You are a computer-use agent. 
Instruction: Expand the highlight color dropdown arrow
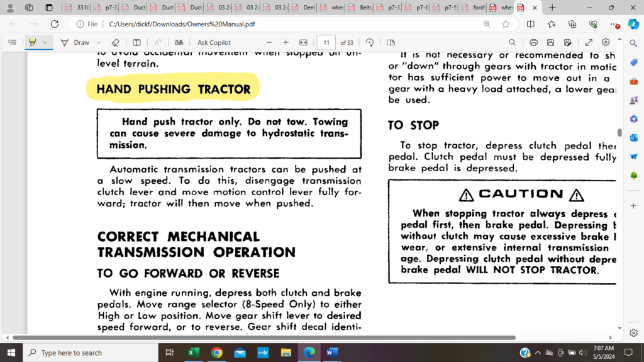pos(45,42)
